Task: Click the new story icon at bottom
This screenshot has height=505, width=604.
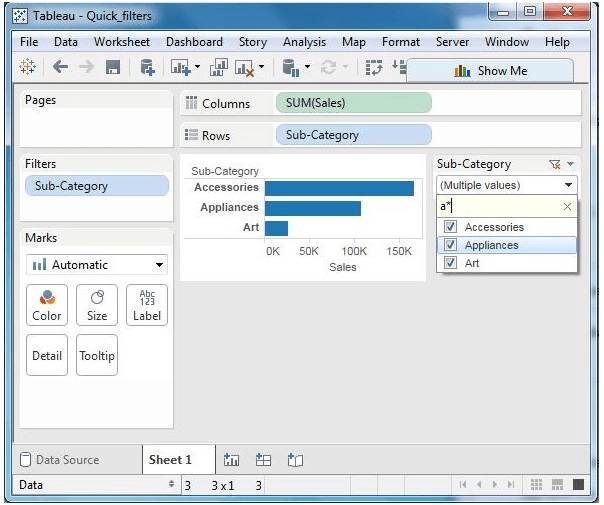Action: pyautogui.click(x=295, y=460)
